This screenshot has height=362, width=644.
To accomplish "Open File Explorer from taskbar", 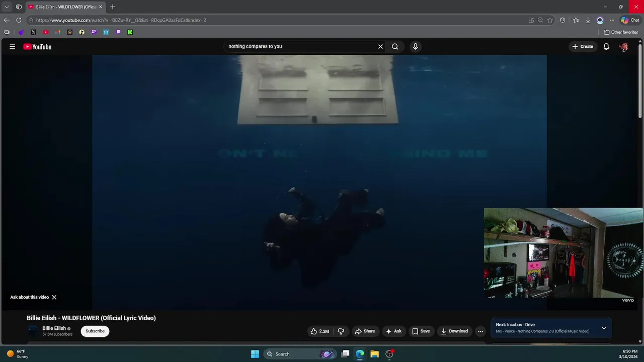I will pyautogui.click(x=374, y=354).
